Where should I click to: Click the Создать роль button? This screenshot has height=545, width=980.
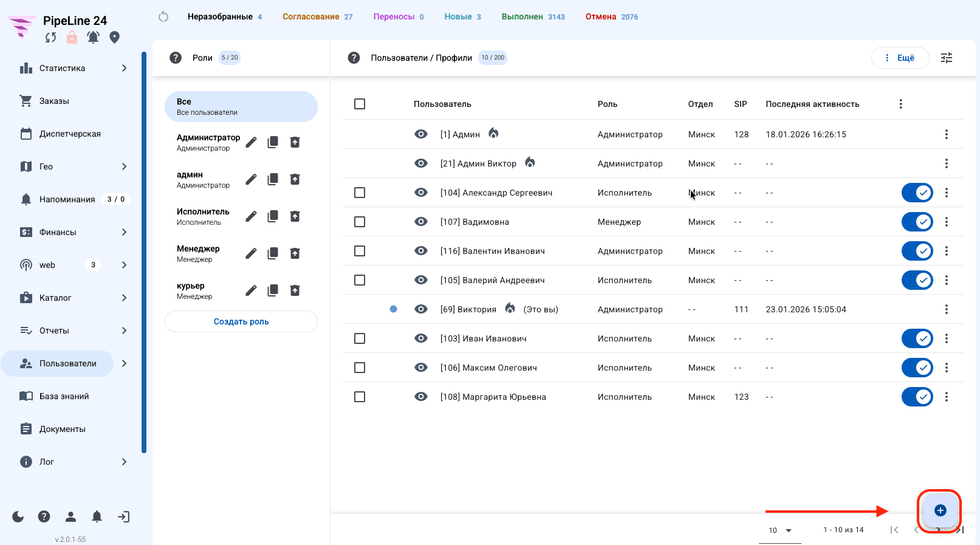(241, 321)
